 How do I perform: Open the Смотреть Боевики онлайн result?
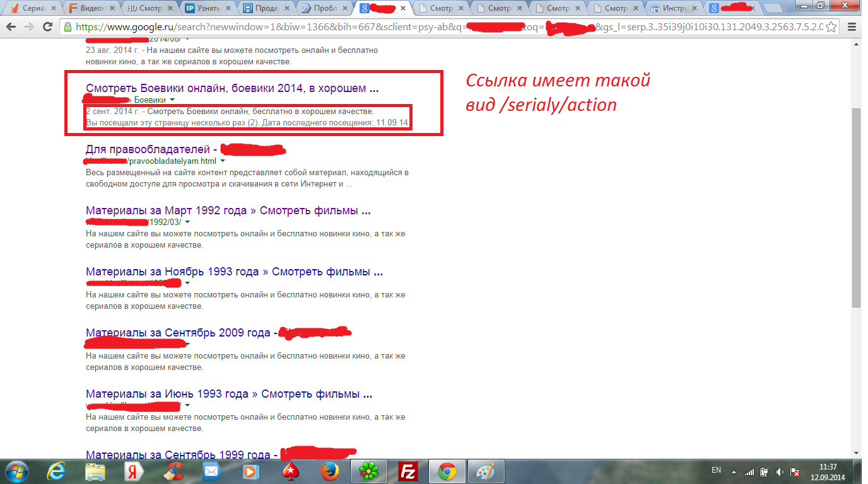232,88
